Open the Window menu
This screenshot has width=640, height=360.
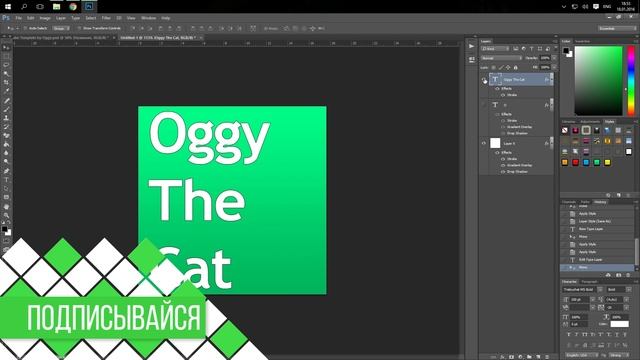[x=148, y=18]
